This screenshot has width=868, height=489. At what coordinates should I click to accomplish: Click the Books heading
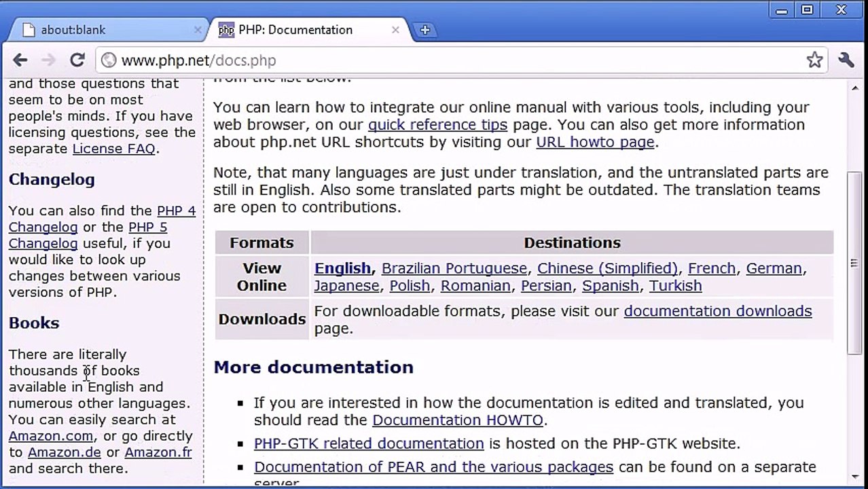34,323
